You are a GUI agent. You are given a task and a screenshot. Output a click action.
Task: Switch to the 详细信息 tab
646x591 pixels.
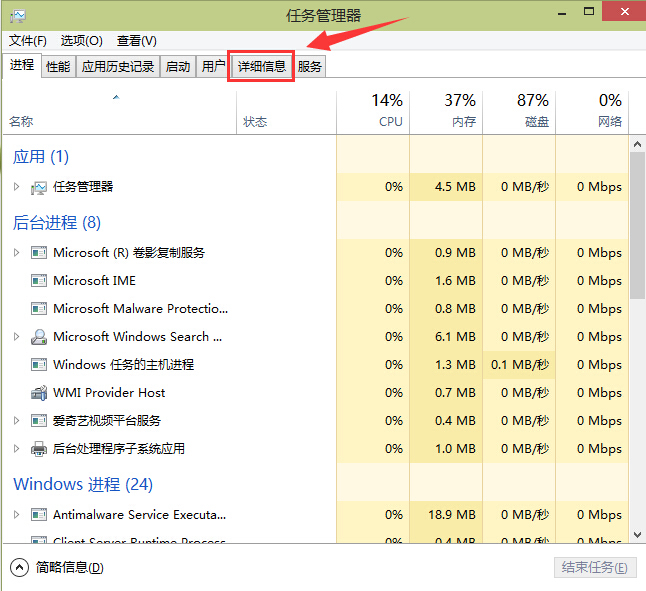(x=261, y=67)
